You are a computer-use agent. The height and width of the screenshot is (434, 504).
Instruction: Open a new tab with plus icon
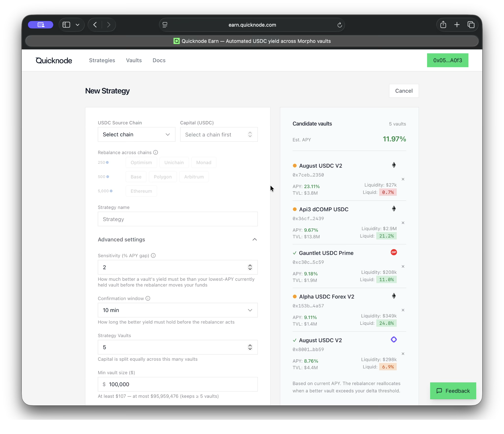[x=457, y=25]
